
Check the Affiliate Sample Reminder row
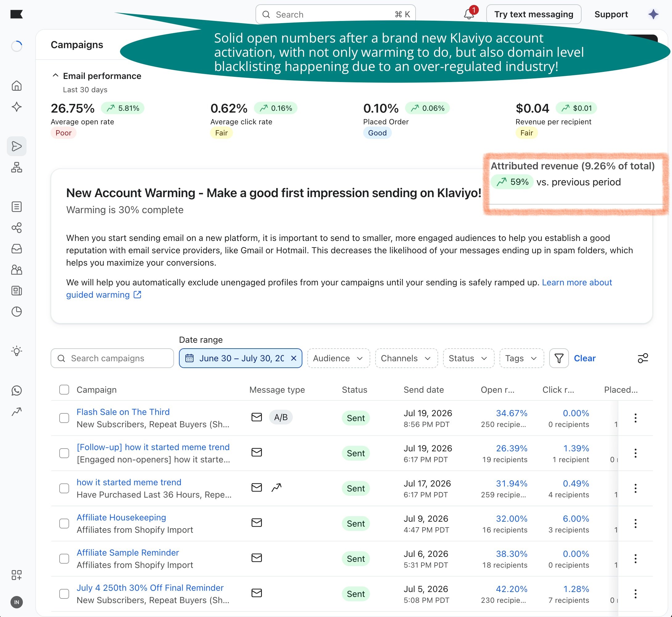(x=64, y=559)
